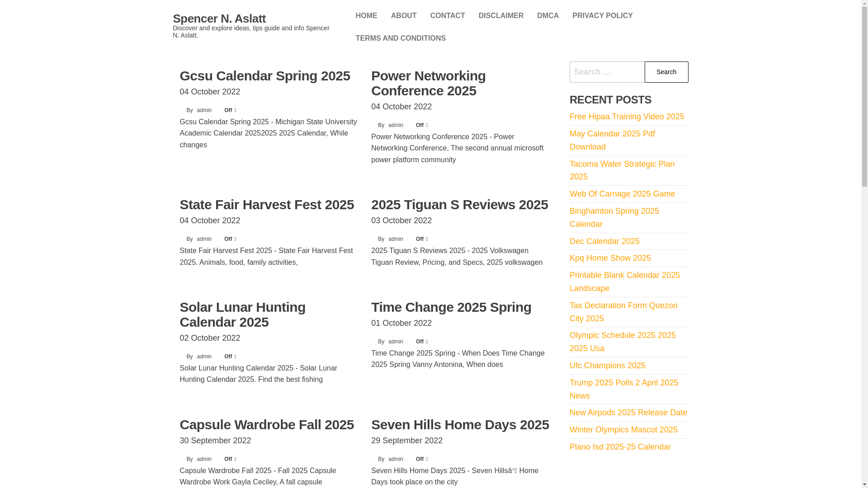Image resolution: width=868 pixels, height=488 pixels.
Task: Open Kpq Home Show 2025
Action: point(610,258)
